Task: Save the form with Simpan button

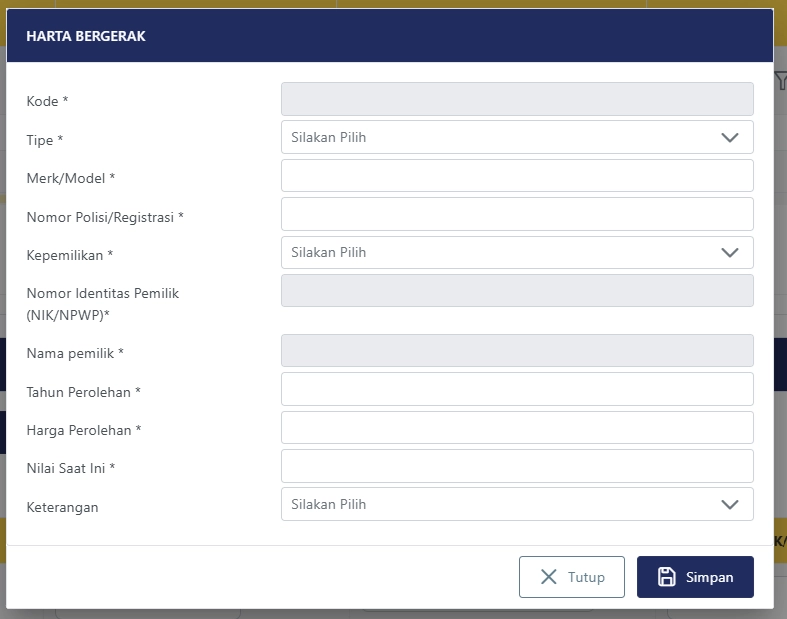Action: [695, 577]
